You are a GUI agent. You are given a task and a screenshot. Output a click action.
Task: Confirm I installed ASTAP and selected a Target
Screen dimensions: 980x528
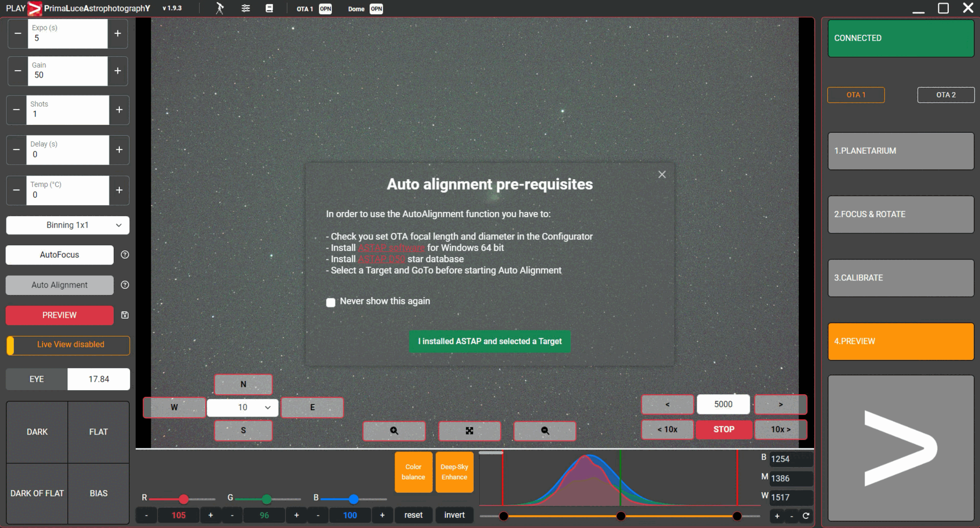point(489,341)
